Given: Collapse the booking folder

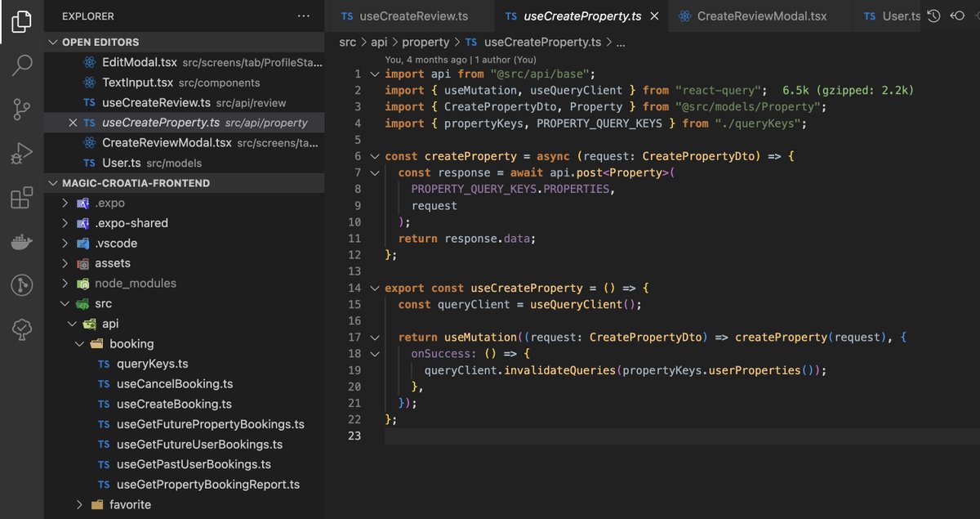Looking at the screenshot, I should click(80, 344).
